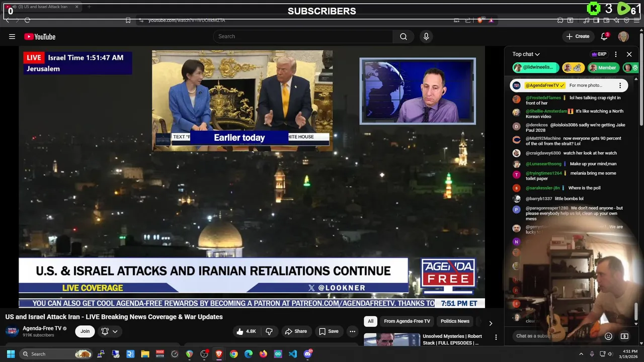Open the browser extensions puzzle icon
This screenshot has height=362, width=644.
(x=560, y=20)
